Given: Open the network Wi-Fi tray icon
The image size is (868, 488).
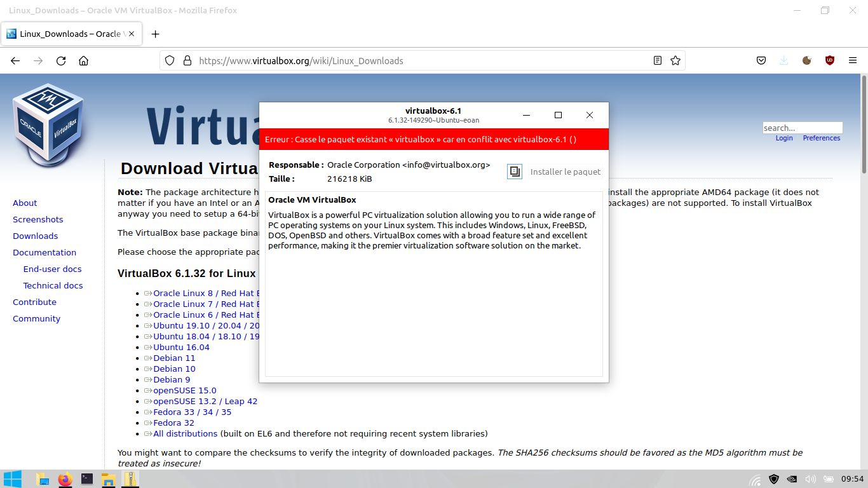Looking at the screenshot, I should pyautogui.click(x=756, y=480).
